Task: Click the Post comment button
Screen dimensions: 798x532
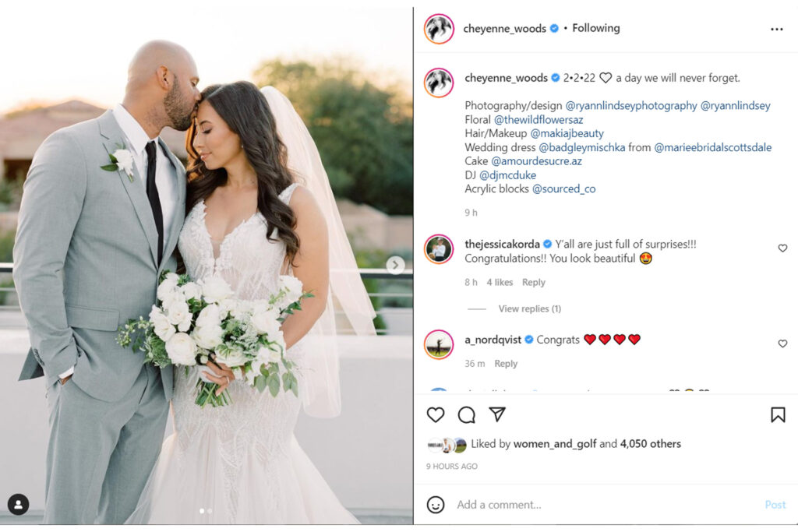Action: click(775, 505)
